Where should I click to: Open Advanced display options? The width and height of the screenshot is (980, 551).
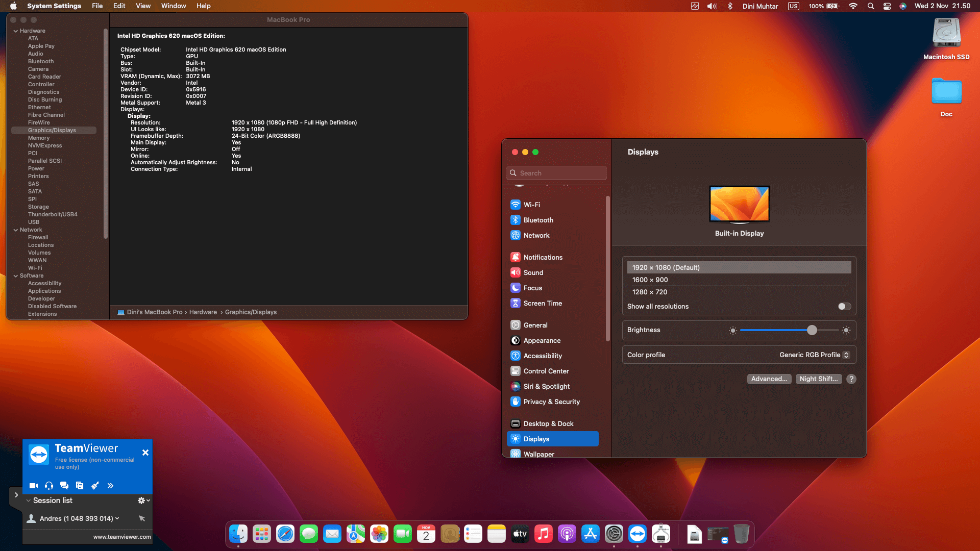tap(769, 379)
